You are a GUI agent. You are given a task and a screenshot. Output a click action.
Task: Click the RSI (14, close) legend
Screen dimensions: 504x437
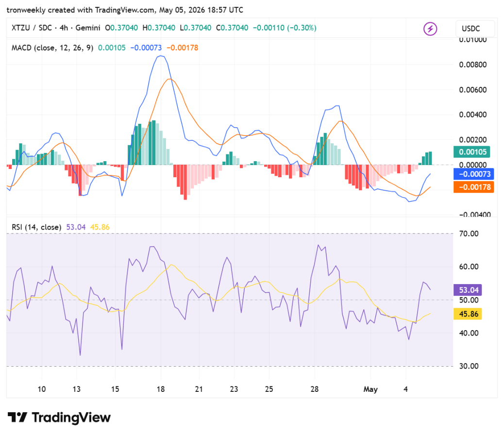point(36,227)
